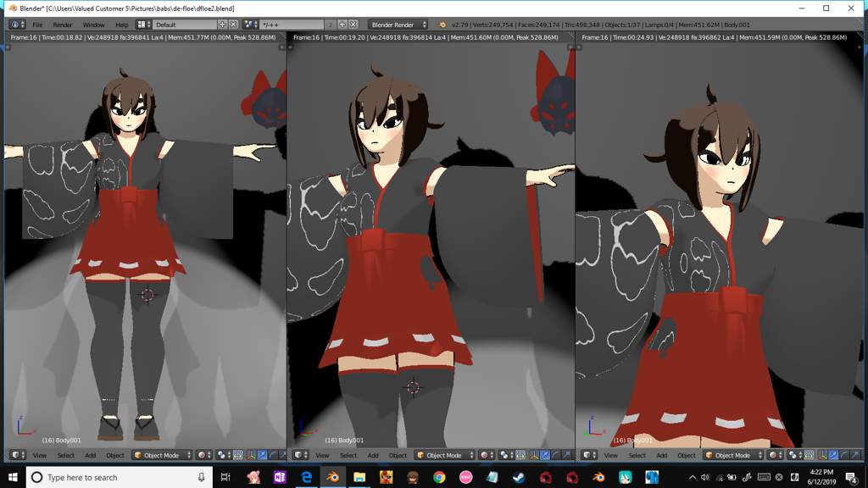868x488 pixels.
Task: Click the screen layout browse icon
Action: pyautogui.click(x=144, y=25)
